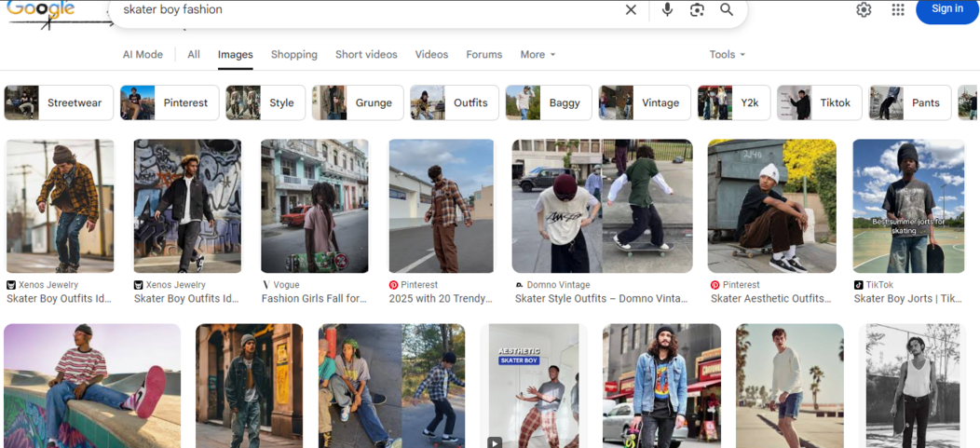This screenshot has height=448, width=980.
Task: Start voice search with the microphone icon
Action: point(667,10)
